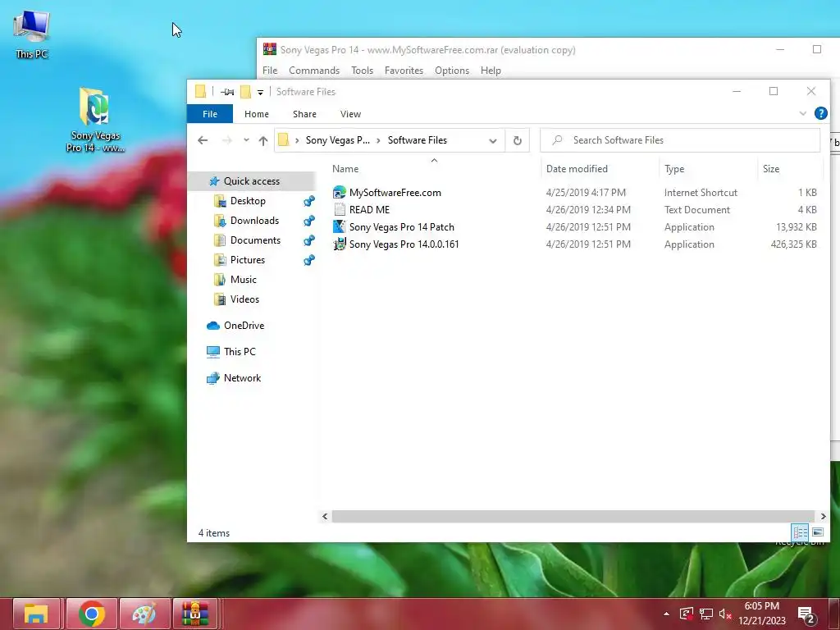The width and height of the screenshot is (840, 630).
Task: Open WinRAR Help menu
Action: 491,71
